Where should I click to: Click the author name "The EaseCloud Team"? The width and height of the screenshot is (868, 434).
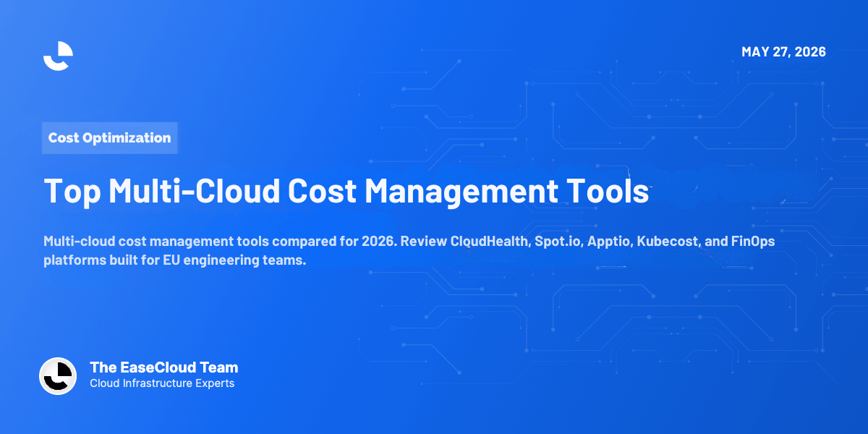pyautogui.click(x=163, y=367)
